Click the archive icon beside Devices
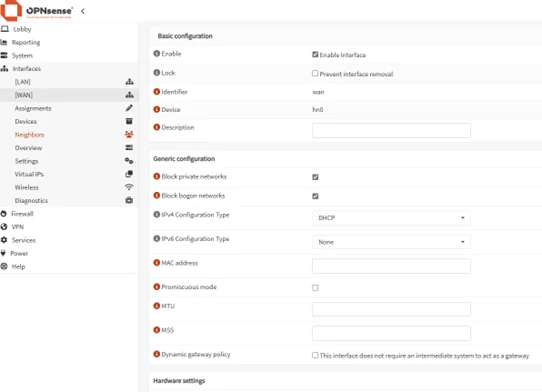 129,121
